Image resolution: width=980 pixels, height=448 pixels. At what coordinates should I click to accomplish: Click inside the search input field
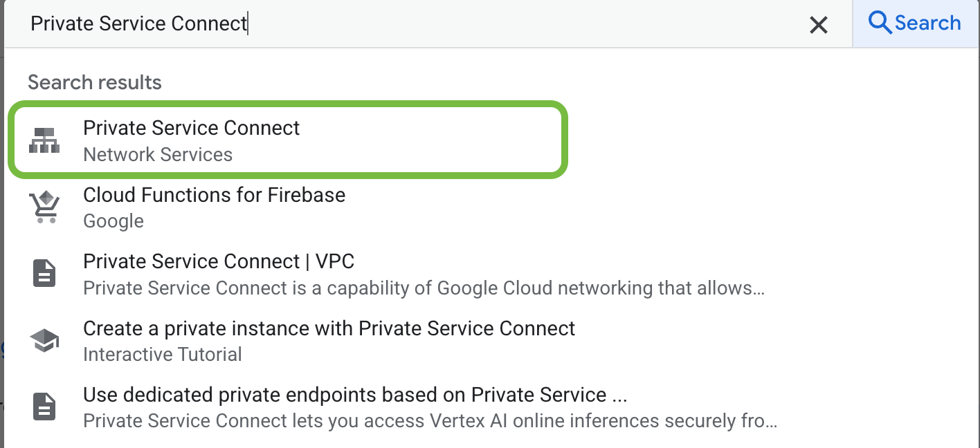click(415, 23)
